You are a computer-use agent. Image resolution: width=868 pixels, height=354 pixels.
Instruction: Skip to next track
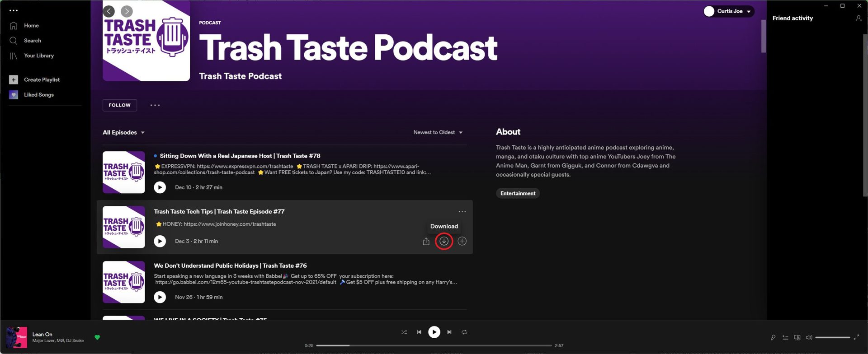coord(449,332)
